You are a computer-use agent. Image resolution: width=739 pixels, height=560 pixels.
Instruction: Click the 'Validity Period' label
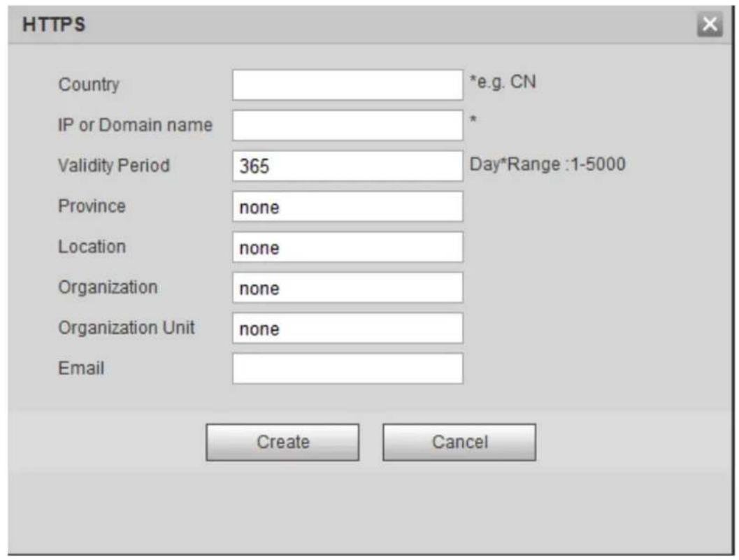(x=113, y=166)
